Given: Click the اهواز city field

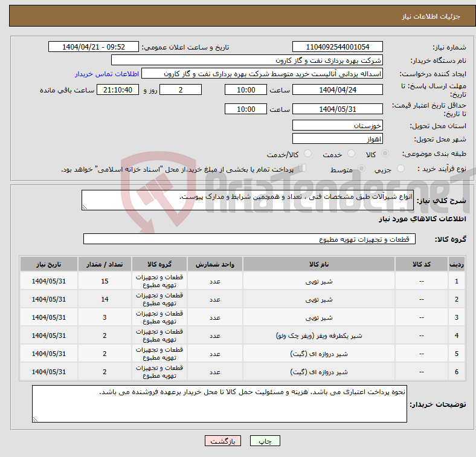Looking at the screenshot, I should pos(337,139).
